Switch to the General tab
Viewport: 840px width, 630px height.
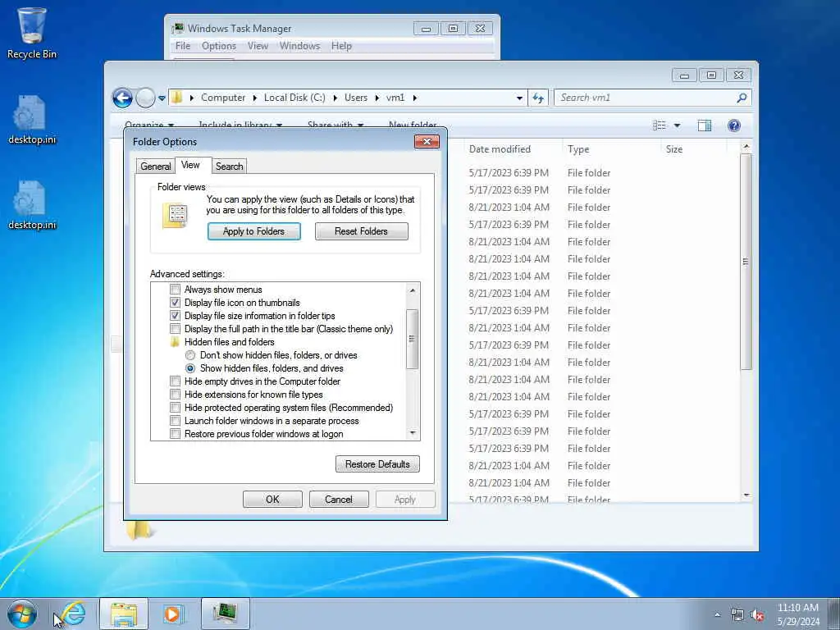155,166
